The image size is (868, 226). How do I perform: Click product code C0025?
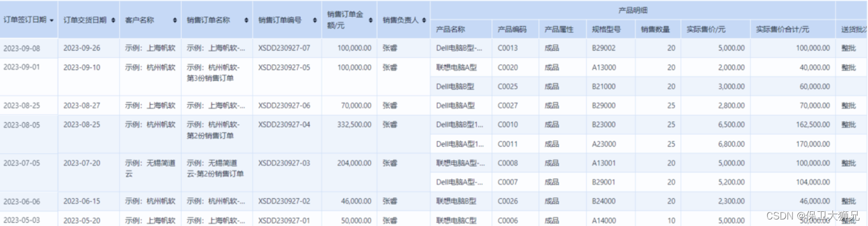[x=507, y=86]
